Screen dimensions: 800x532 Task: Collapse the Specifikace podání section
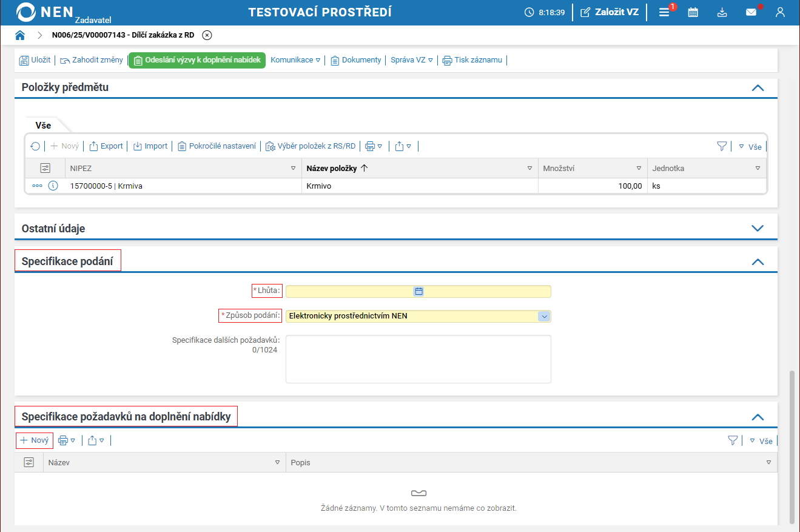[x=758, y=262]
